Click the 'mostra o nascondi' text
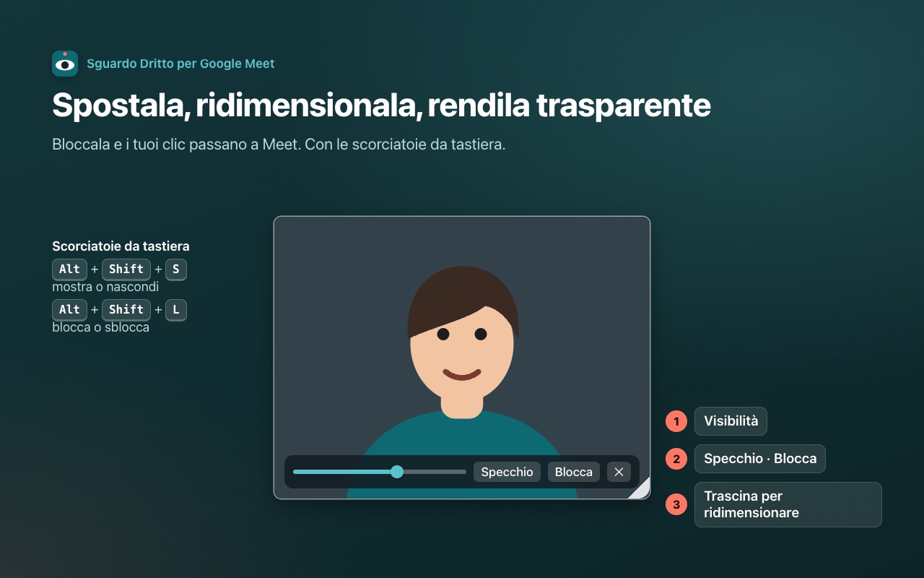 (105, 287)
